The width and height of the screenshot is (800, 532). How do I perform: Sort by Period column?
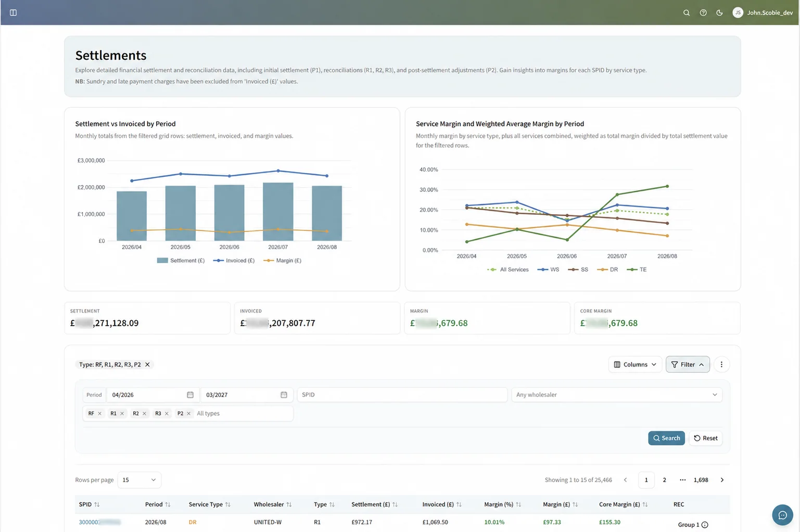click(x=158, y=504)
